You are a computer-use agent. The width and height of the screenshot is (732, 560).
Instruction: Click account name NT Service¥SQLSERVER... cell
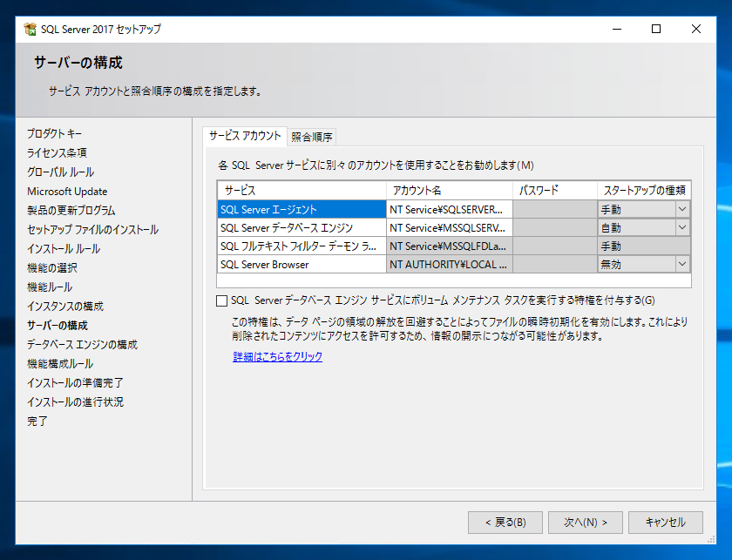click(450, 209)
